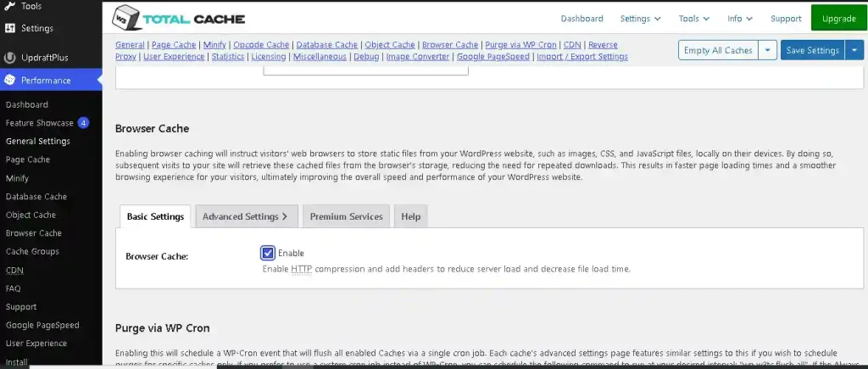Click the Empty All Caches button
868x369 pixels.
coord(718,50)
